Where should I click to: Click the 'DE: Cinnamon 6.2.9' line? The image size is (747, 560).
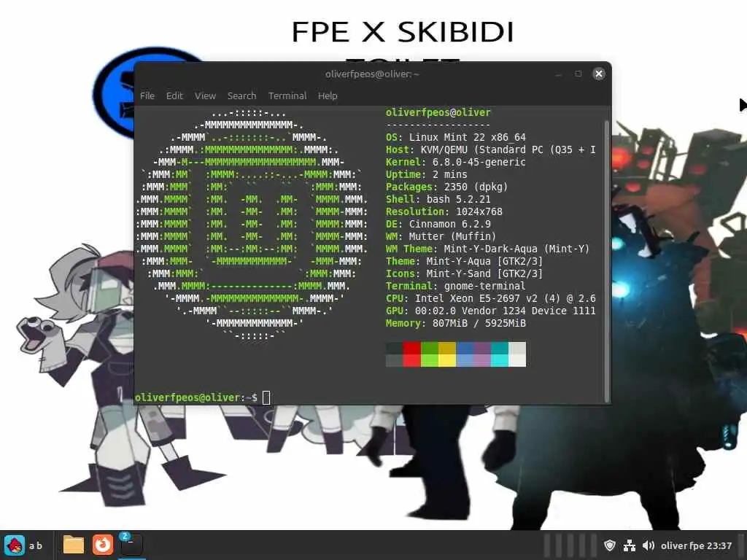tap(438, 224)
